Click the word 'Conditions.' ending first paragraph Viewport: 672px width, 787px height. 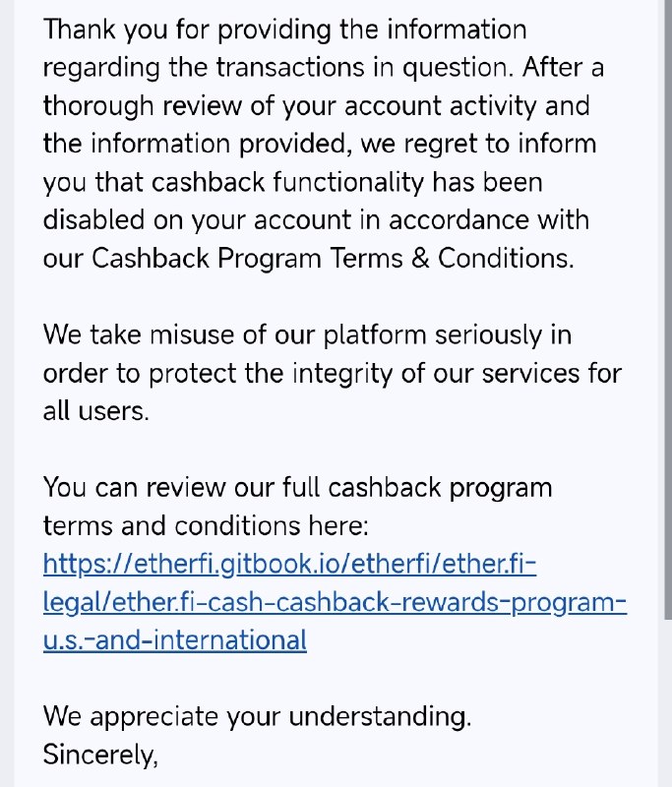coord(506,259)
